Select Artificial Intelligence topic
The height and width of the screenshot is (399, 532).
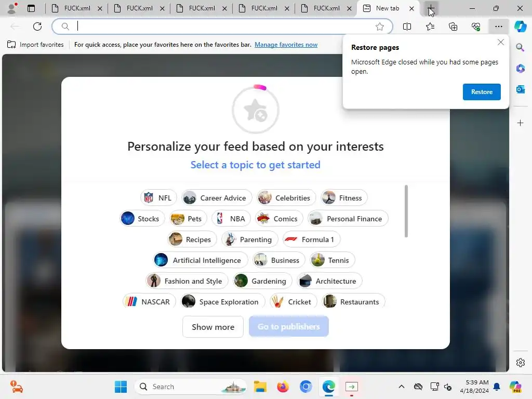200,260
